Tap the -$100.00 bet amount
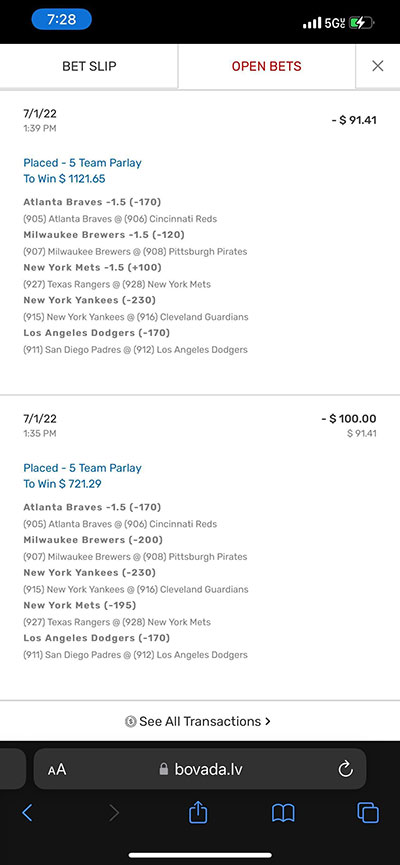The image size is (400, 865). pyautogui.click(x=349, y=419)
